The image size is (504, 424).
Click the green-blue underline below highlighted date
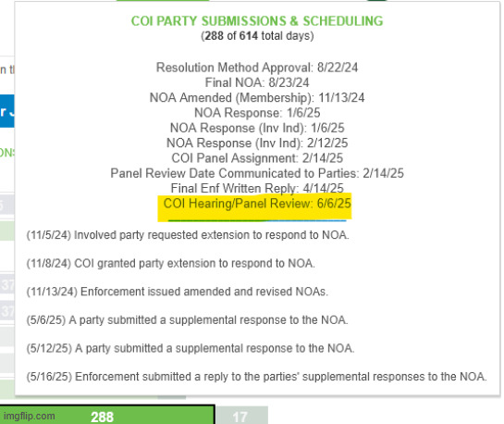click(257, 220)
